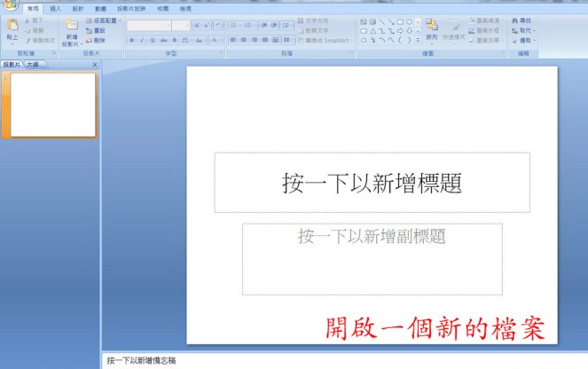Click the notes area 按一下以新增備忘稿

[141, 360]
